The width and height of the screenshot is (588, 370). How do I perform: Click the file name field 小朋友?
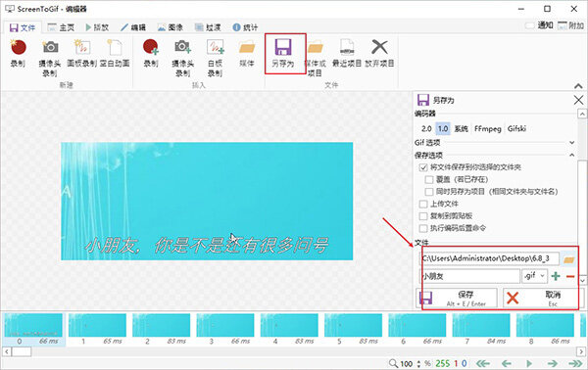469,276
